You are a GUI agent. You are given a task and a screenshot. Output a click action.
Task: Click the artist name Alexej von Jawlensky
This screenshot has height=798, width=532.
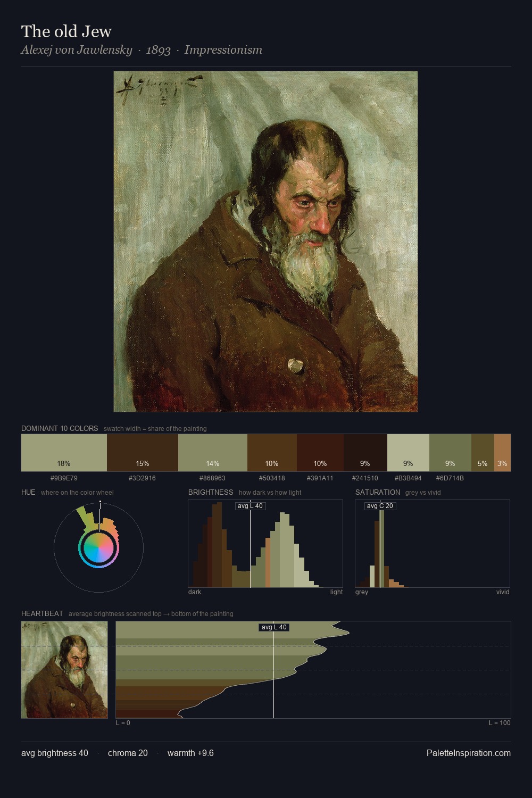(77, 50)
